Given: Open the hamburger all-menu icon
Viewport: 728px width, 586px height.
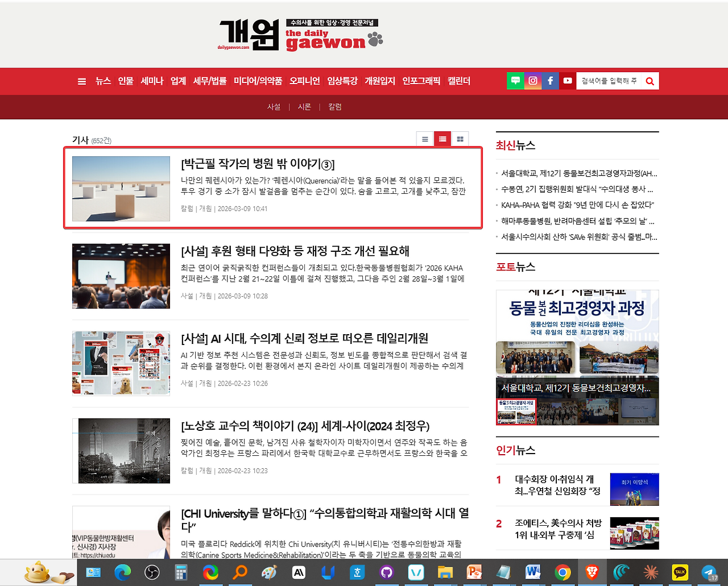Looking at the screenshot, I should (82, 81).
